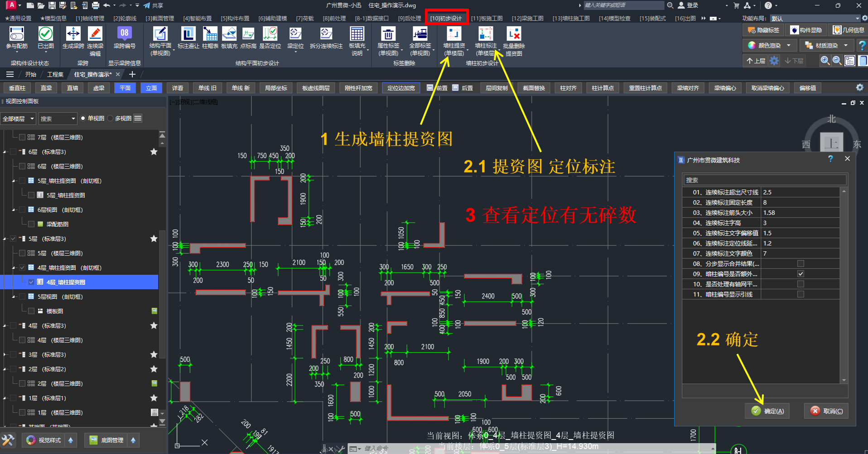Expand the 材质渲染 dropdown
The image size is (868, 454).
point(846,45)
